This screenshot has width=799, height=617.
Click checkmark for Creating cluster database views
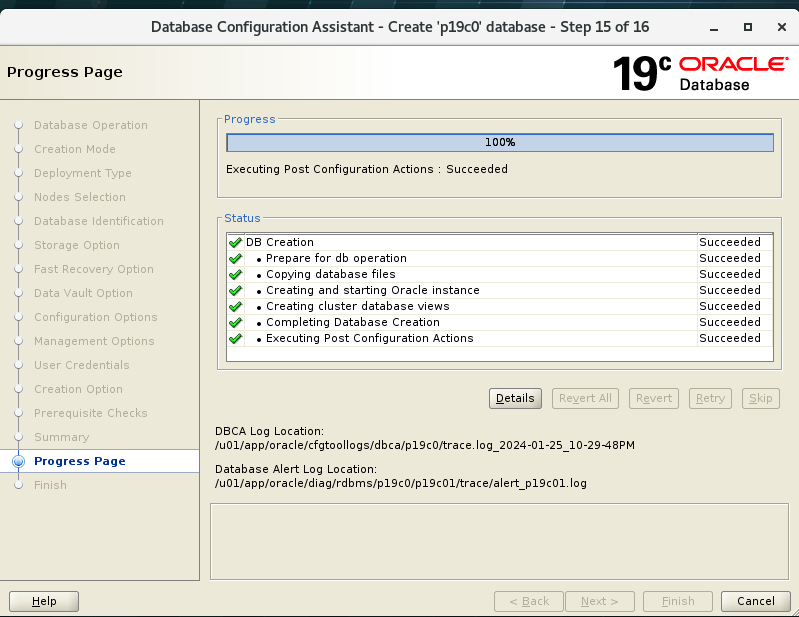click(235, 307)
